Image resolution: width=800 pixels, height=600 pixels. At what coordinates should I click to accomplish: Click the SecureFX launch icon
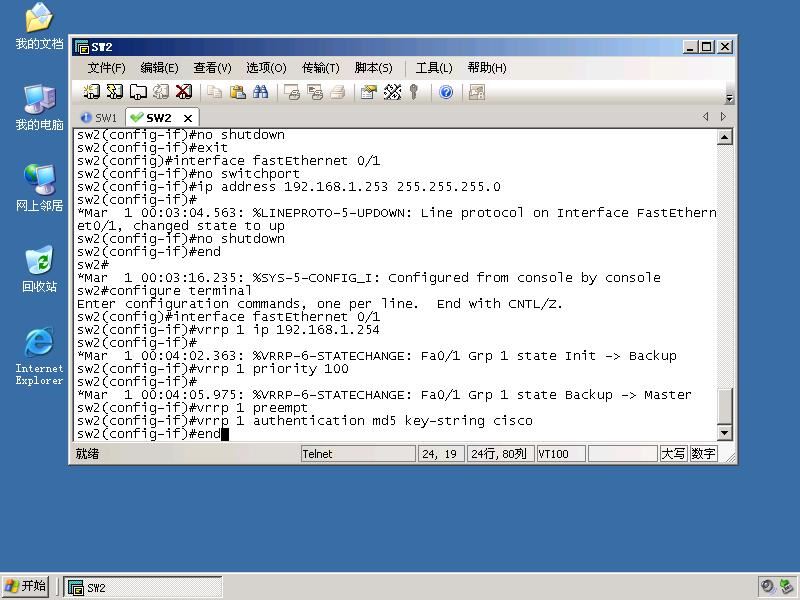[x=477, y=92]
